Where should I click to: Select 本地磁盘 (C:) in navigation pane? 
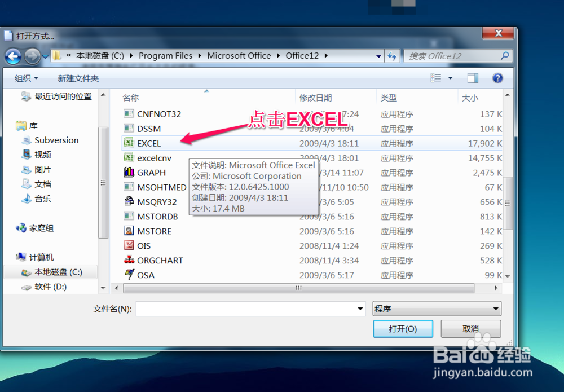(x=50, y=272)
